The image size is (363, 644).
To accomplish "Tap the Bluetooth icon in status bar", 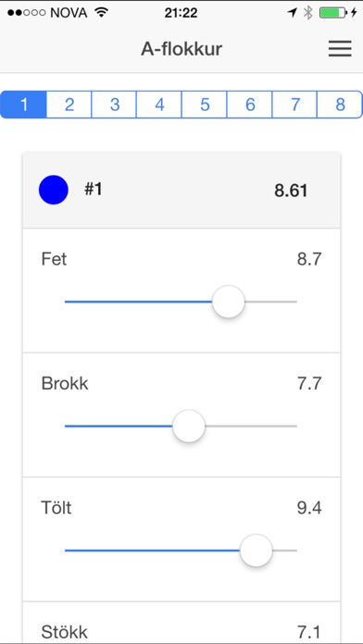I will tap(308, 13).
